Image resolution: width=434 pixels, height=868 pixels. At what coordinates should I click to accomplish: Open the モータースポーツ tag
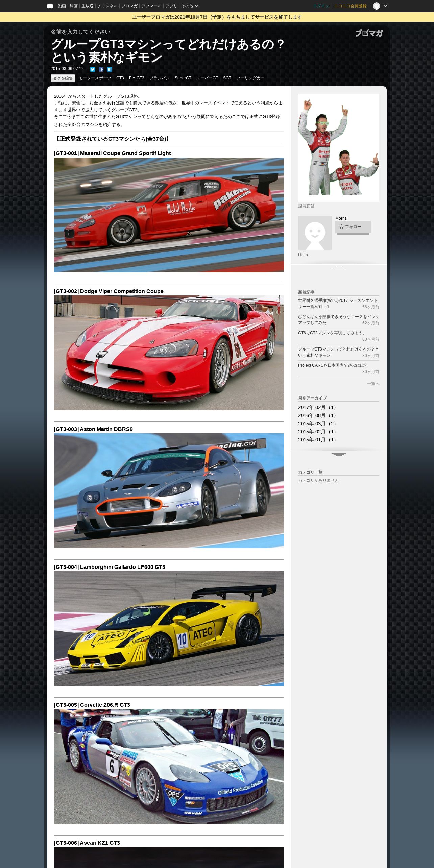pyautogui.click(x=95, y=78)
